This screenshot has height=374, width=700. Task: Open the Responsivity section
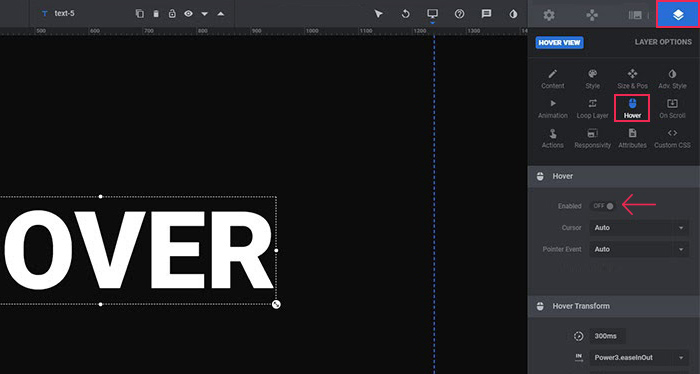[x=592, y=139]
